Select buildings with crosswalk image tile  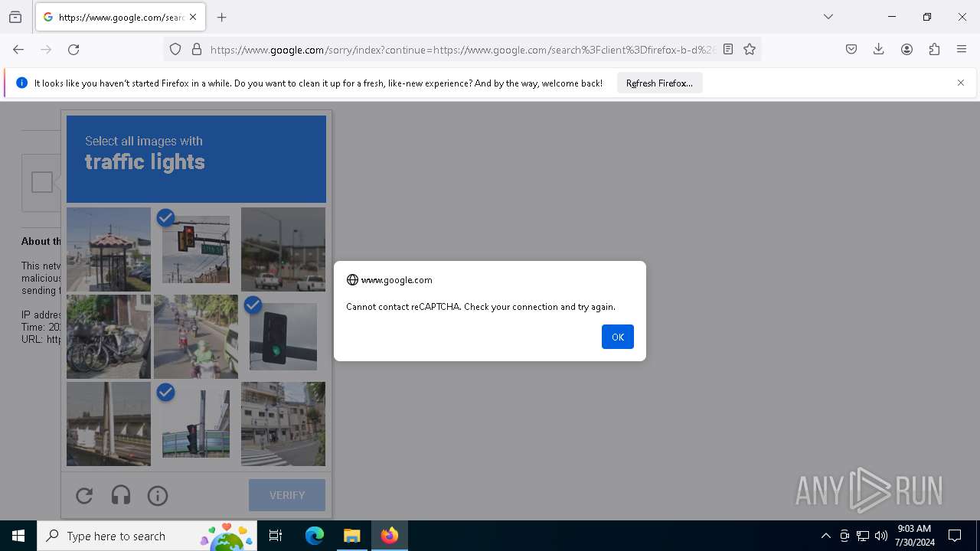pyautogui.click(x=283, y=424)
